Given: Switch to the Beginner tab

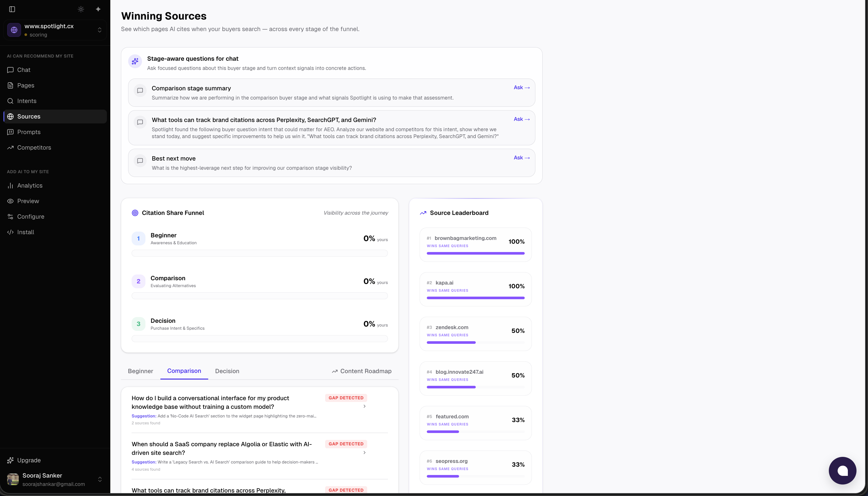Looking at the screenshot, I should coord(140,371).
